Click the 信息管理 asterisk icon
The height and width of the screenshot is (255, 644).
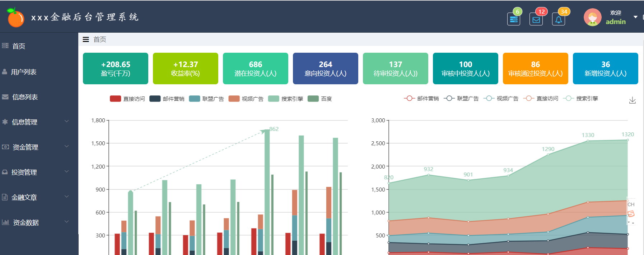tap(5, 122)
